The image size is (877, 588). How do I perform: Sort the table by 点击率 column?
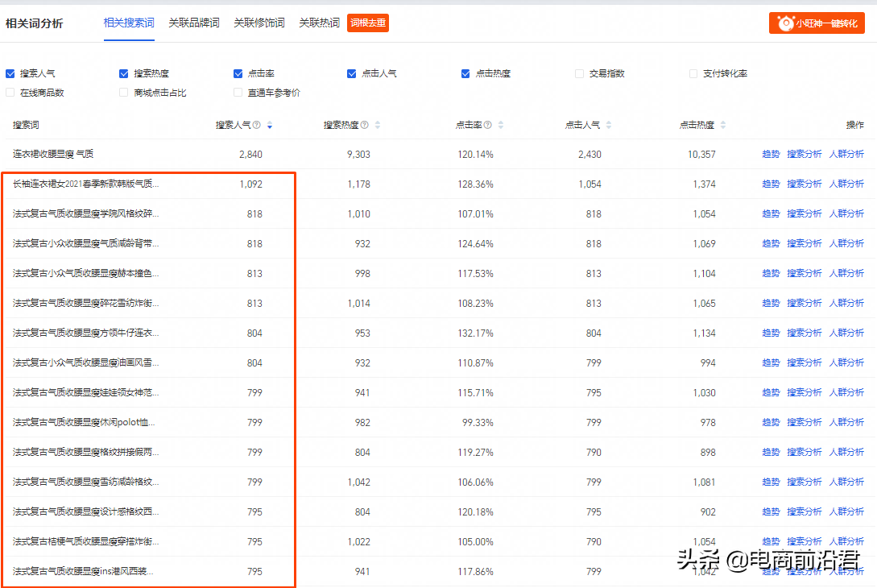tap(500, 125)
